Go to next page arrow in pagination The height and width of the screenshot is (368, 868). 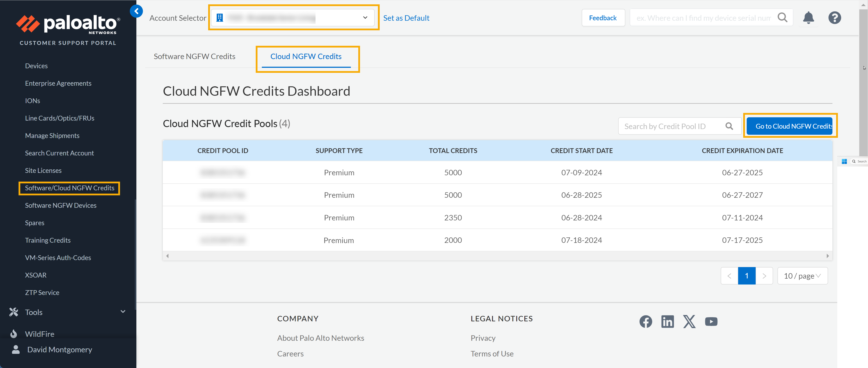pyautogui.click(x=764, y=276)
